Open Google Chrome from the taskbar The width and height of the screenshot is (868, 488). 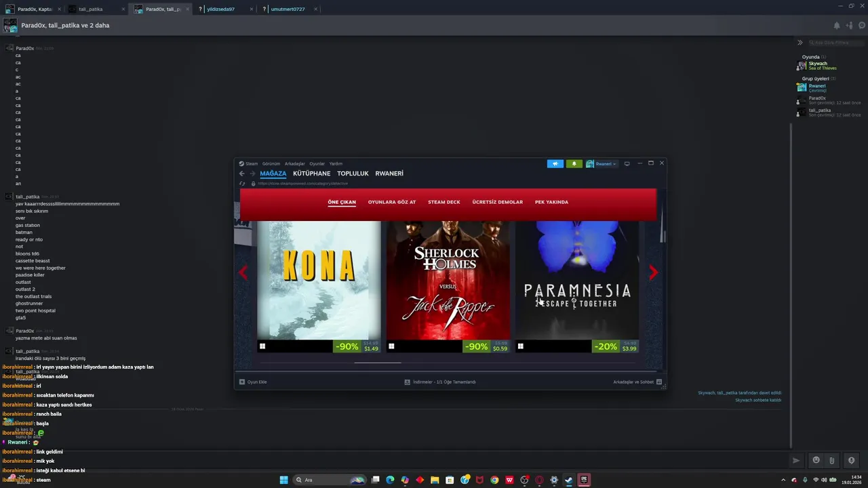[494, 480]
